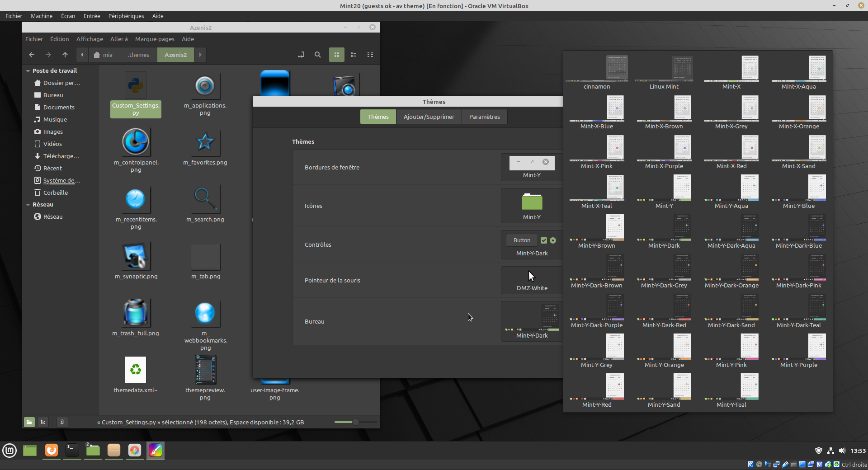
Task: Open the Bordures de fenêtre theme chooser
Action: pyautogui.click(x=532, y=167)
